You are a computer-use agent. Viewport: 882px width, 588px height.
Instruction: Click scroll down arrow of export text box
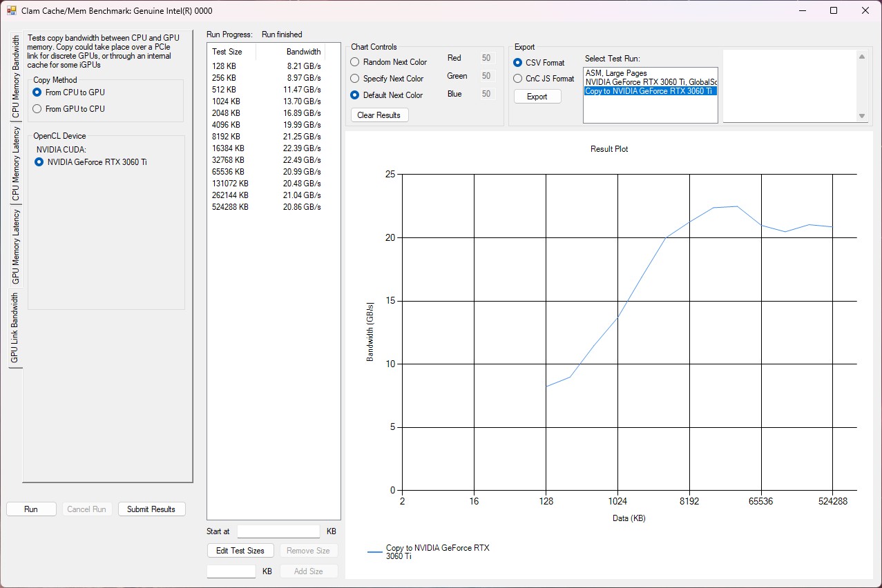861,116
